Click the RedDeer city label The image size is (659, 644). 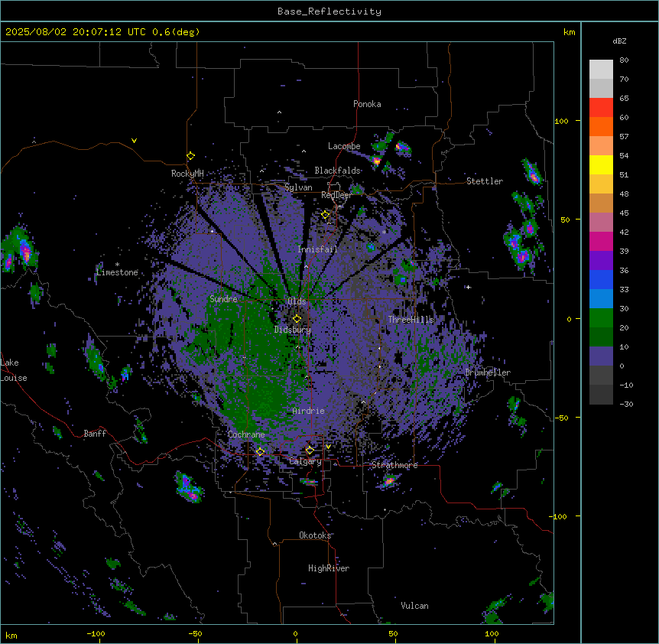(x=336, y=195)
